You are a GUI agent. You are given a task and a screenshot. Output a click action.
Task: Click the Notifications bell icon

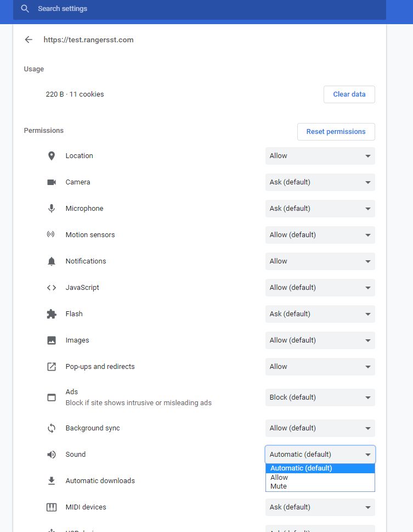[x=51, y=261]
